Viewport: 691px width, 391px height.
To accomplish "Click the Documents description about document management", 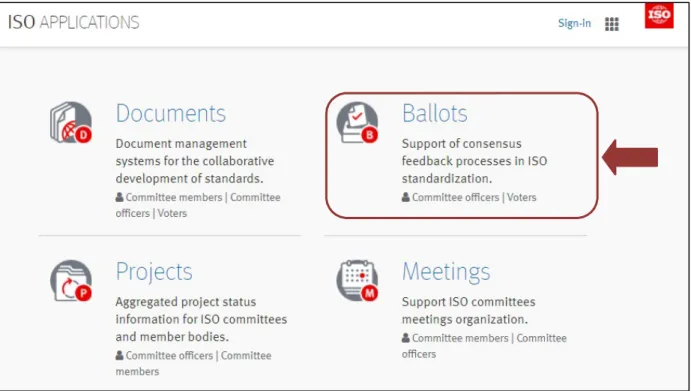I will click(x=195, y=161).
